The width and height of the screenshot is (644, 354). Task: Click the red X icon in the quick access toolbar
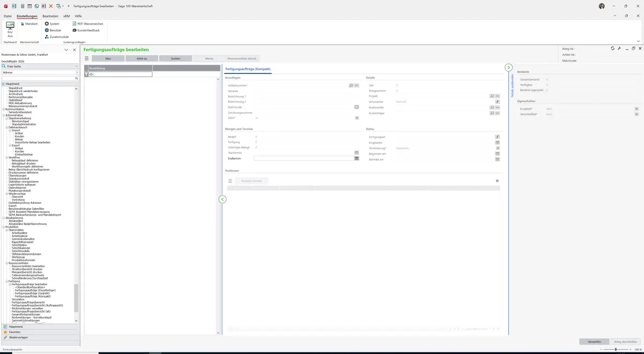50,5
